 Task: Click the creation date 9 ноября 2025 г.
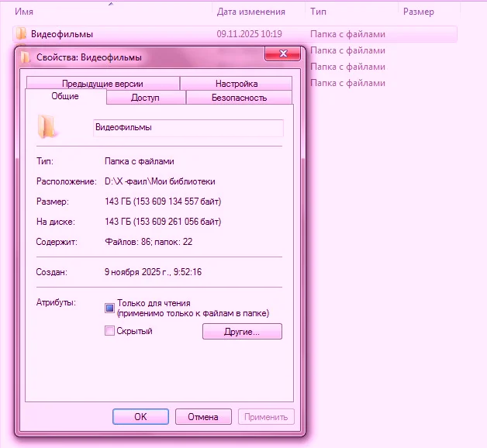click(137, 272)
